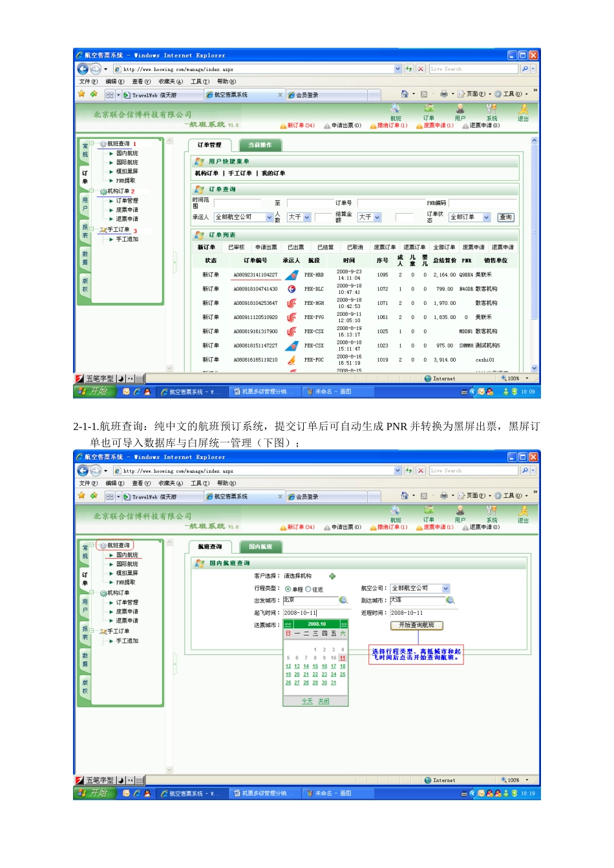Click the IE Refresh icon in the 订单管理 window
This screenshot has height=868, width=614.
[408, 68]
